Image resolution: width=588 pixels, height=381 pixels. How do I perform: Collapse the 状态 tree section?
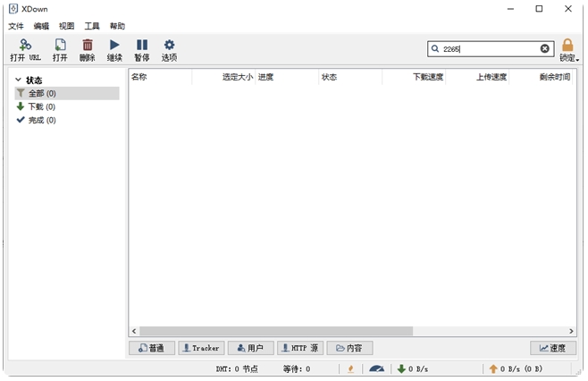tap(18, 80)
